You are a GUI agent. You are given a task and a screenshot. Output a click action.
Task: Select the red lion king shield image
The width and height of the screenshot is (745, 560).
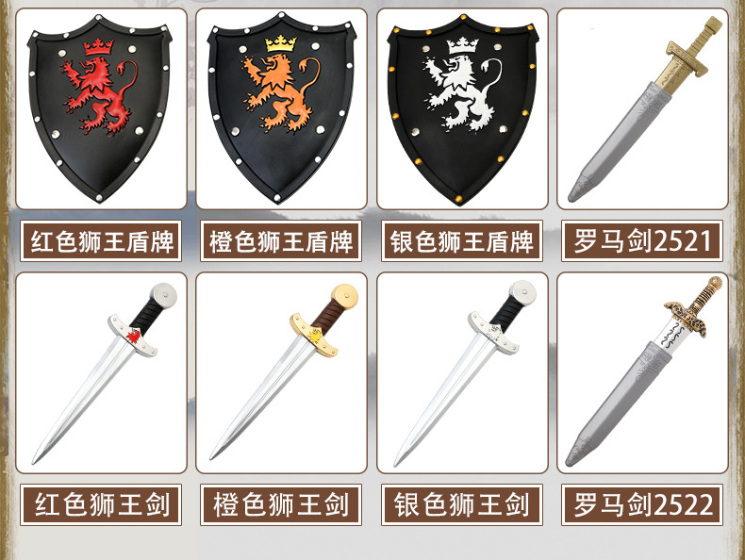coord(101,108)
